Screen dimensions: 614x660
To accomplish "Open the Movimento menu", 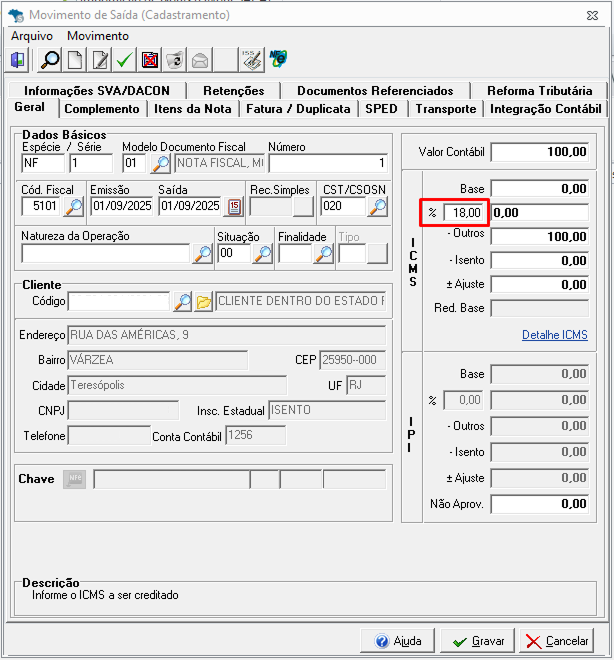I will 98,36.
